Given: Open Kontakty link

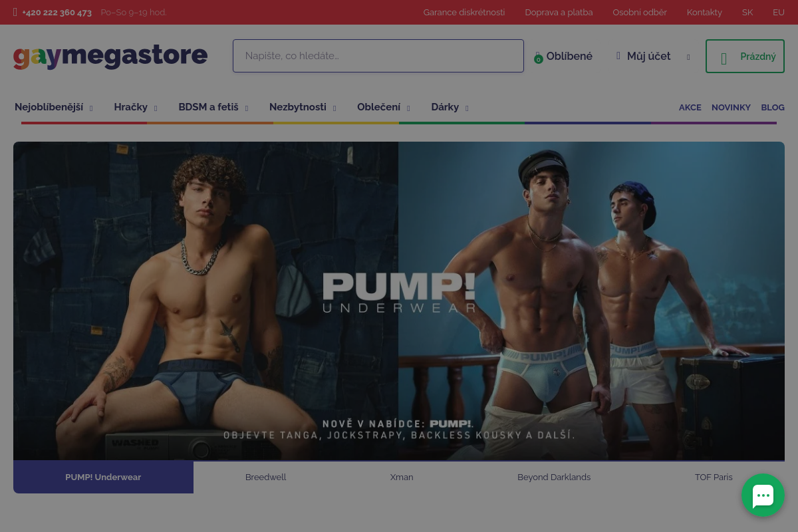Looking at the screenshot, I should click(x=704, y=12).
